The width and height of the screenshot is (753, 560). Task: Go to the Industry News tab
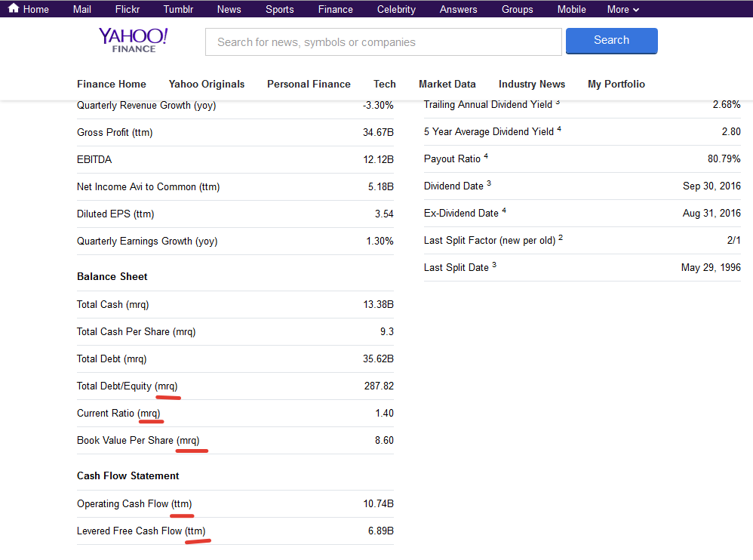click(x=531, y=84)
